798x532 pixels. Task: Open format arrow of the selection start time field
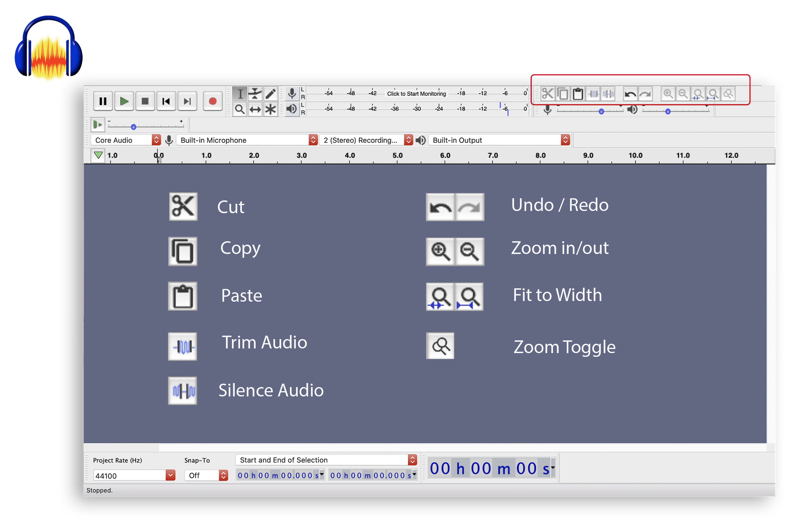pyautogui.click(x=322, y=474)
